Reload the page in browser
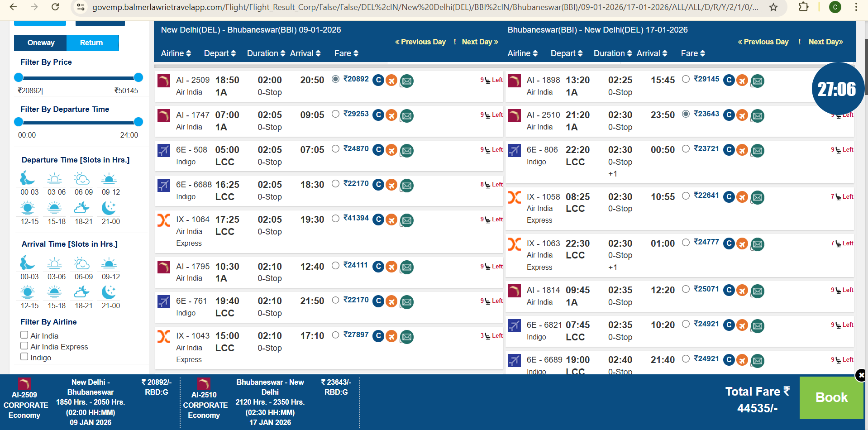This screenshot has width=868, height=430. point(55,7)
